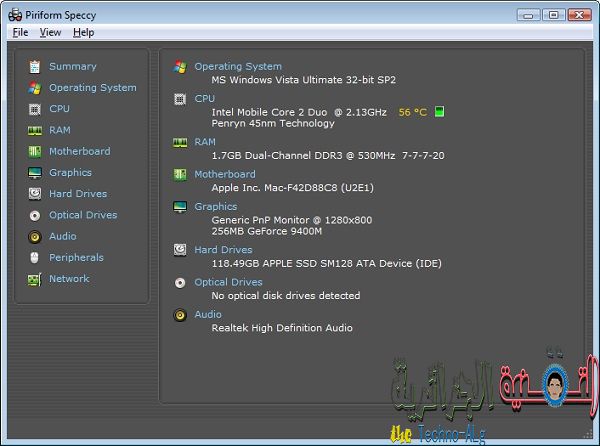Click Windows flag icon in summary panel
600x446 pixels.
[180, 67]
